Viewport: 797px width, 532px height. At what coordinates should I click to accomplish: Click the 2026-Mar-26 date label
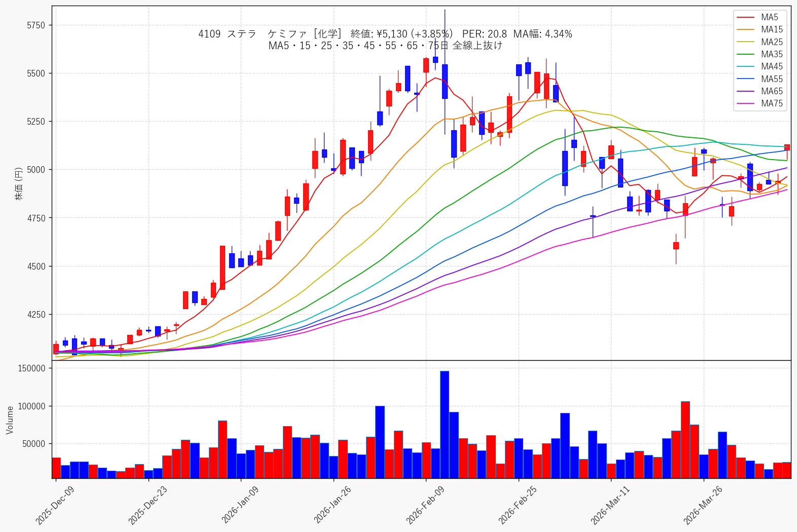point(703,505)
